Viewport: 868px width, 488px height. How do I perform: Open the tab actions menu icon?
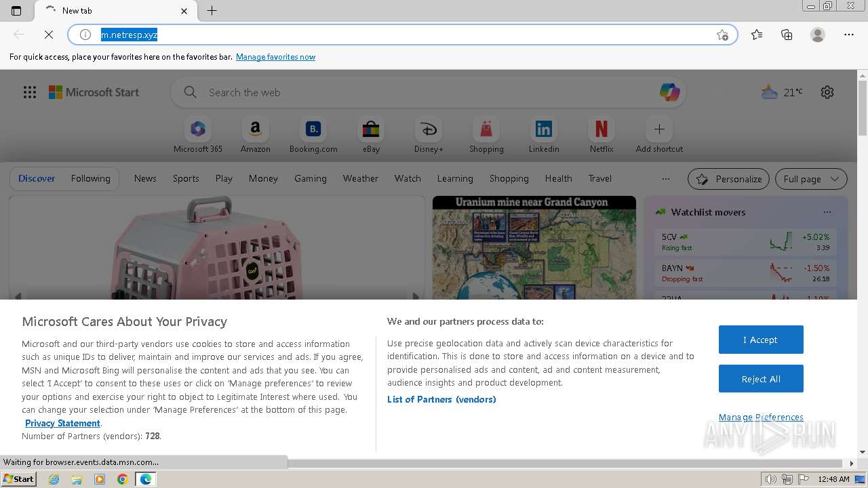[16, 10]
